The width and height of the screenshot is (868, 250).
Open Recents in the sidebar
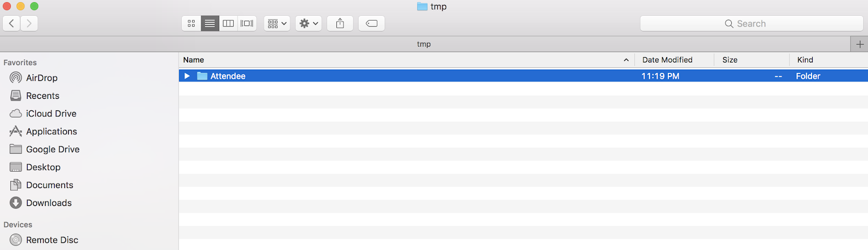[43, 96]
